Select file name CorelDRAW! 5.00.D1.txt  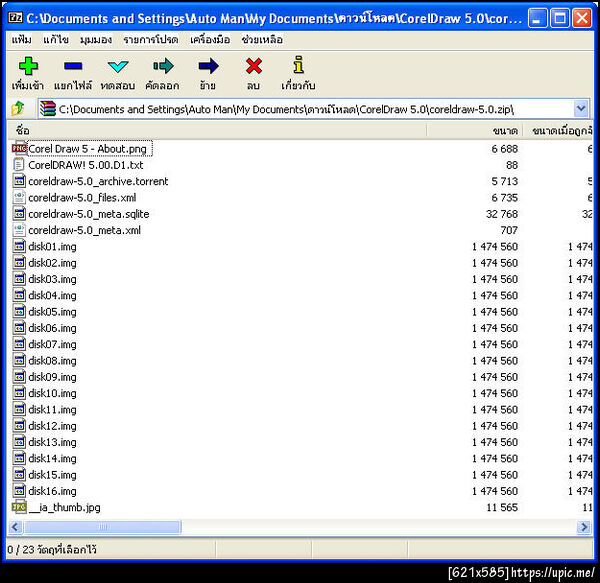(x=86, y=165)
